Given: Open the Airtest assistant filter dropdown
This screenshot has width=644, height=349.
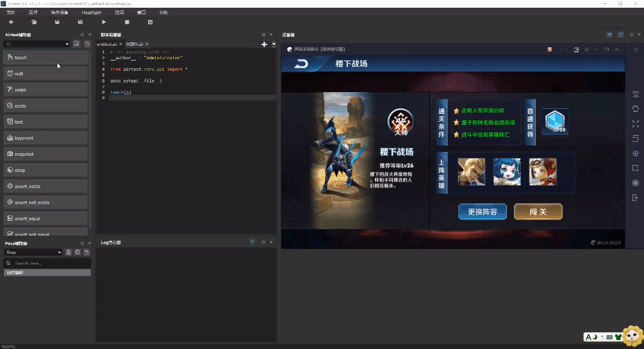Looking at the screenshot, I should pyautogui.click(x=37, y=44).
